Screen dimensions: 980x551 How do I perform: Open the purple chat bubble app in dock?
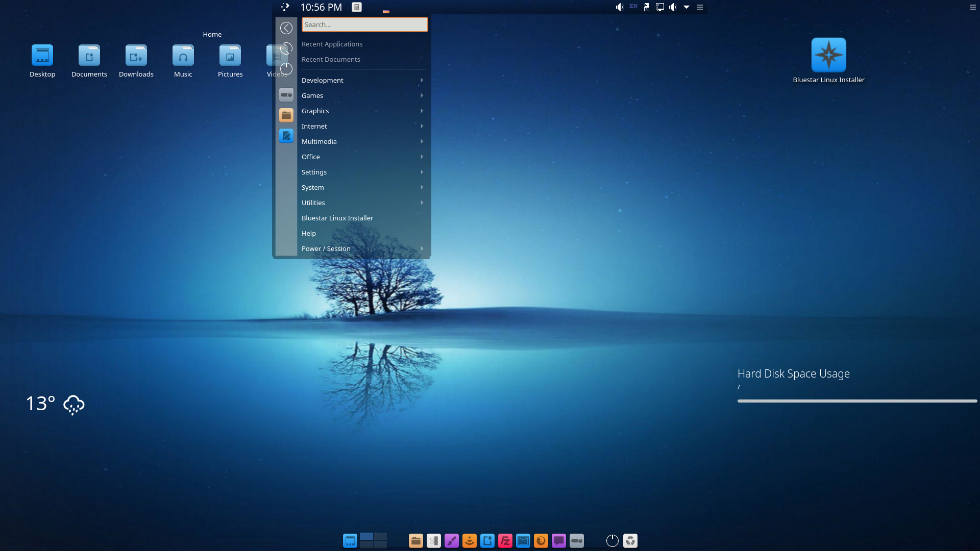pos(559,541)
